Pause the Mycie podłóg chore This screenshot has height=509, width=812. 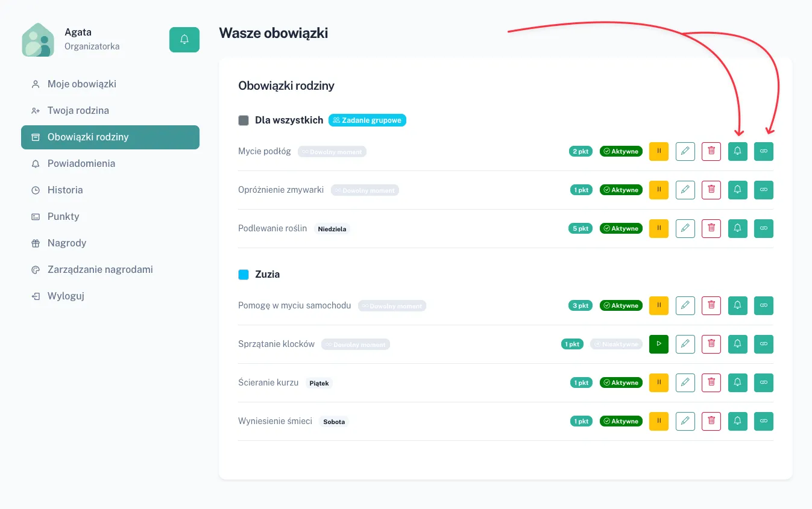(659, 152)
